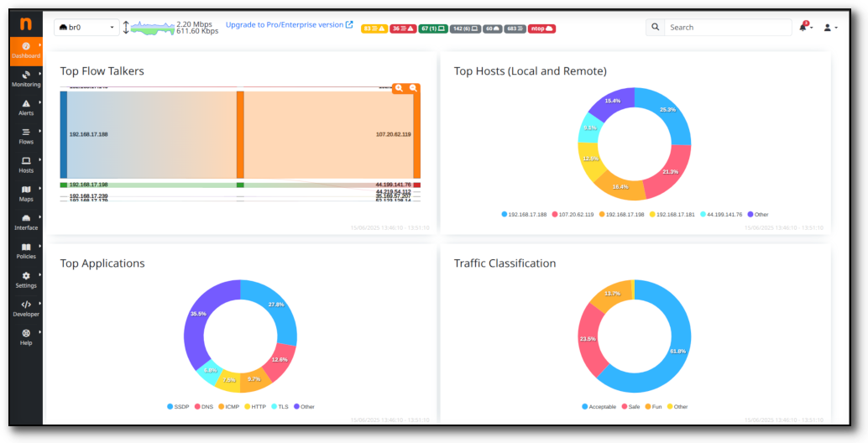Viewport: 868px width, 443px height.
Task: Click the search magnifier icon
Action: 655,28
